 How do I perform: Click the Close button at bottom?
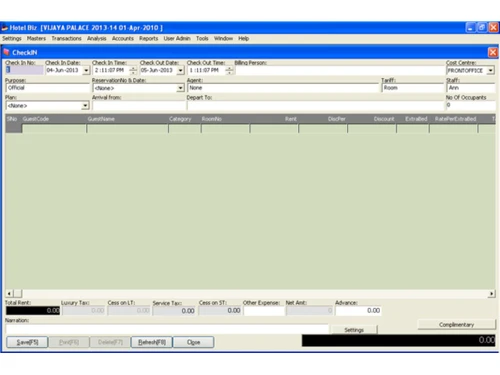(x=193, y=342)
